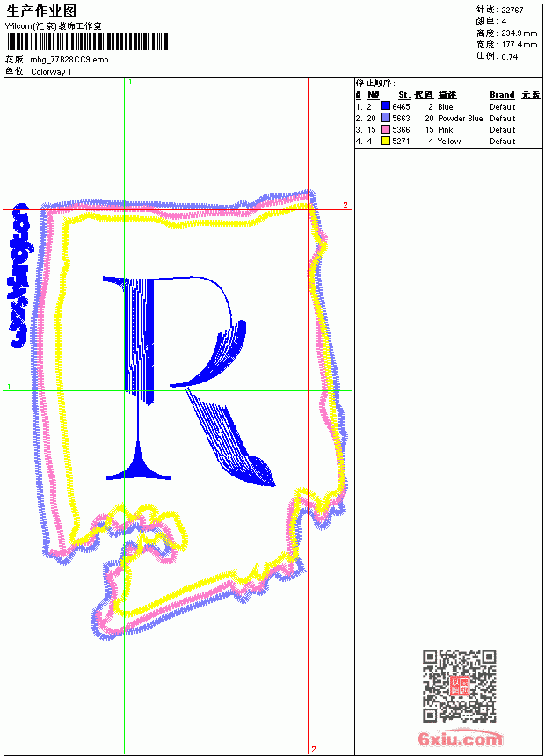Click the barcode under the studio name
Image resolution: width=545 pixels, height=756 pixels.
coord(87,41)
